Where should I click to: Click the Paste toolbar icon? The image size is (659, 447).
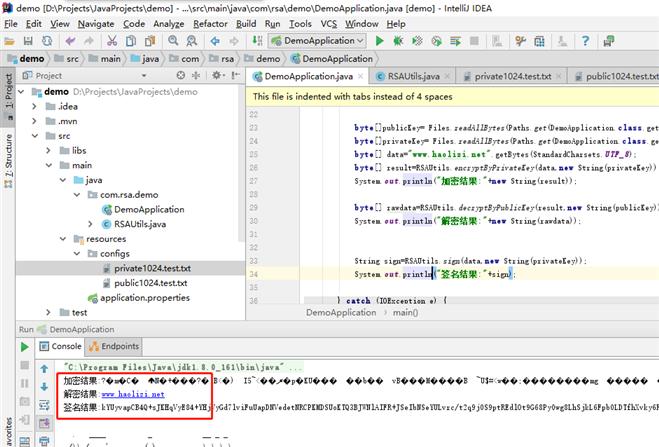150,41
